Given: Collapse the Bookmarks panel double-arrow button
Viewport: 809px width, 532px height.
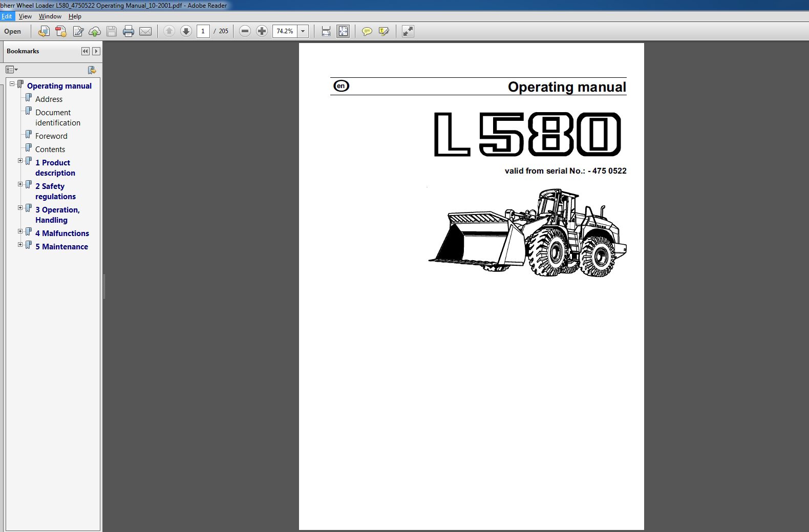Looking at the screenshot, I should pyautogui.click(x=86, y=51).
